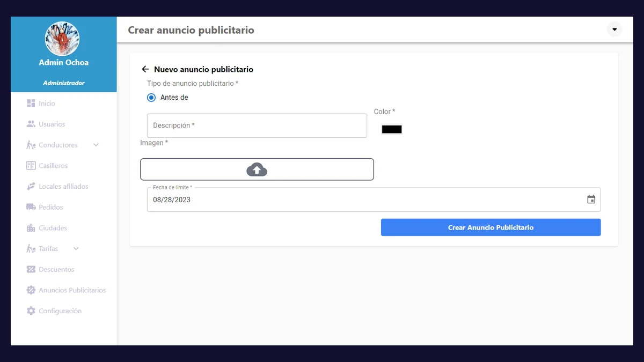Image resolution: width=644 pixels, height=362 pixels.
Task: Open the top-right account dropdown arrow
Action: point(614,29)
